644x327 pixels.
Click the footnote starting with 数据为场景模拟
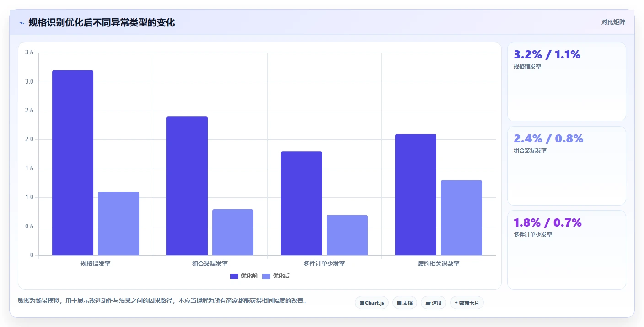[x=162, y=301]
